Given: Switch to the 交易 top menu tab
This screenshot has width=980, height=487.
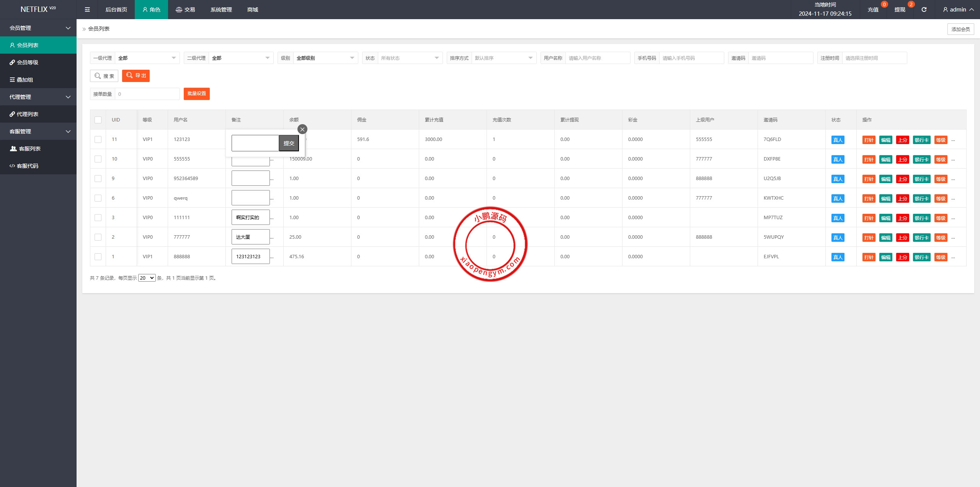Looking at the screenshot, I should [186, 10].
